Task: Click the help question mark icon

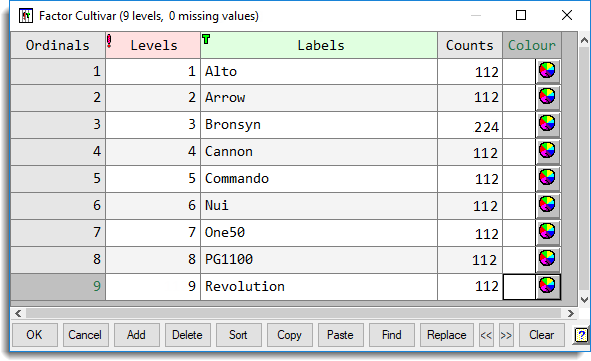Action: coord(581,335)
